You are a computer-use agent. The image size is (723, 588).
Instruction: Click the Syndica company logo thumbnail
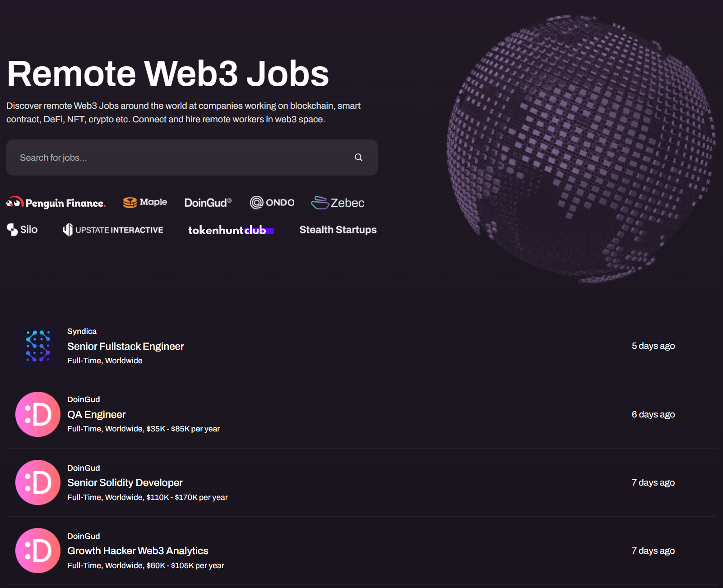coord(38,346)
